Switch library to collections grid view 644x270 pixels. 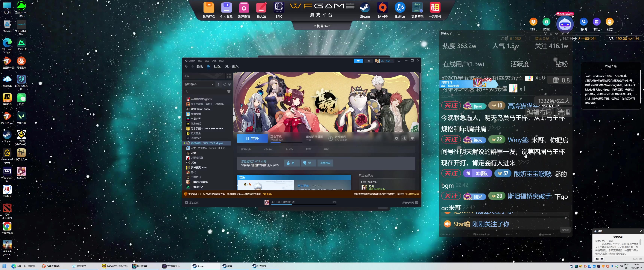pos(229,76)
